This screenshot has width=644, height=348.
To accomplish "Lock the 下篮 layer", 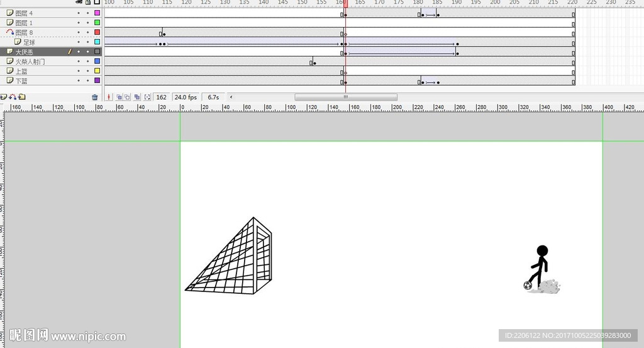I will click(x=88, y=81).
